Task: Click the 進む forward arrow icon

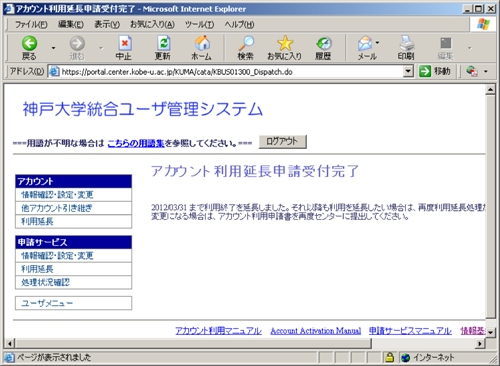Action: (x=77, y=44)
